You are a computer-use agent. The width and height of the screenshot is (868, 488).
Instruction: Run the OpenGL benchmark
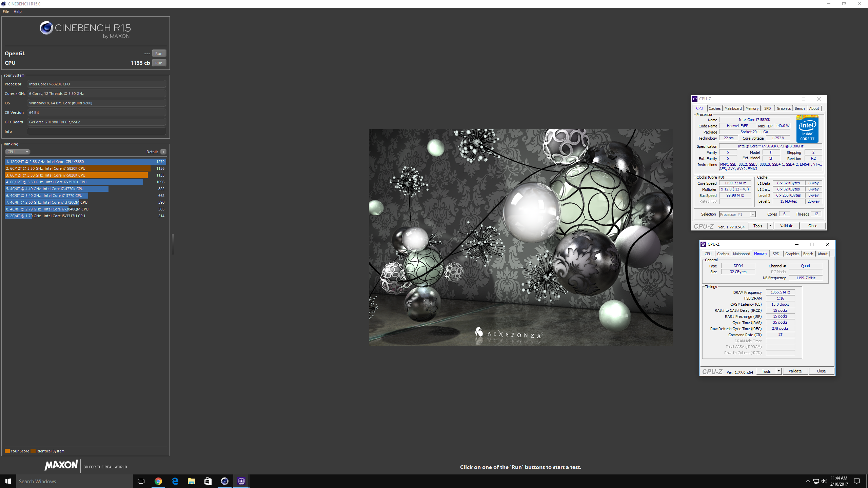click(159, 54)
